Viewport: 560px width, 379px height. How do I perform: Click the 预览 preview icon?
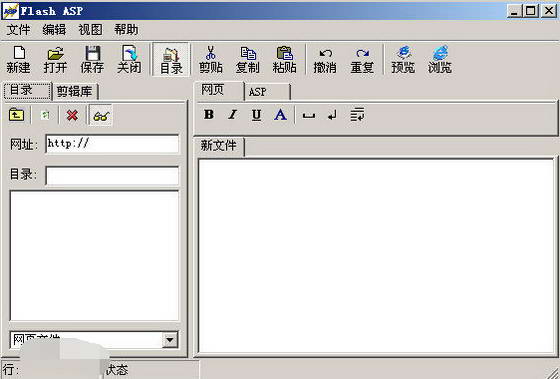coord(403,59)
